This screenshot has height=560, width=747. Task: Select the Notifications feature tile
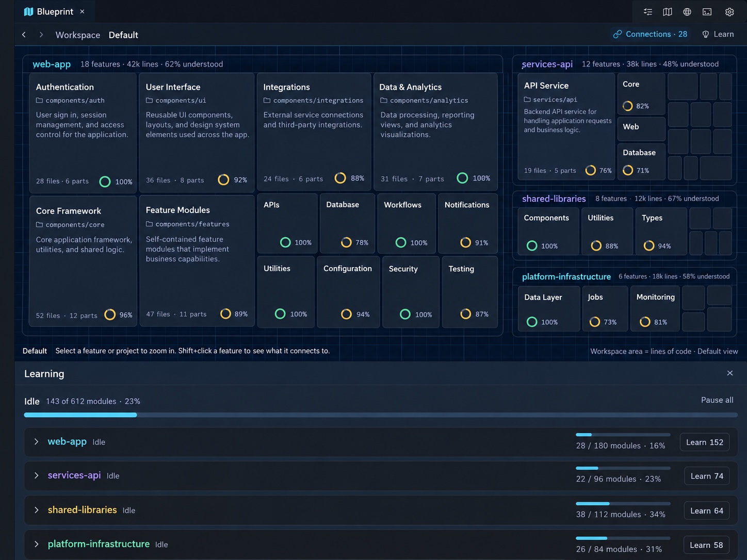[x=467, y=223]
